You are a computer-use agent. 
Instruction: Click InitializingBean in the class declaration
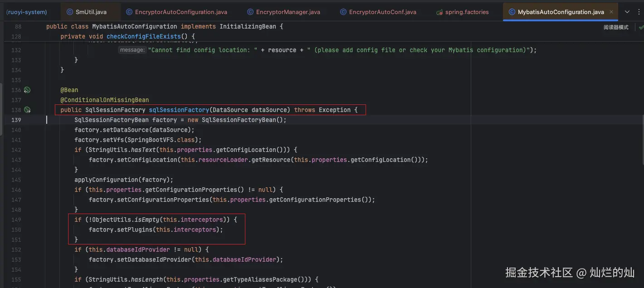[248, 26]
